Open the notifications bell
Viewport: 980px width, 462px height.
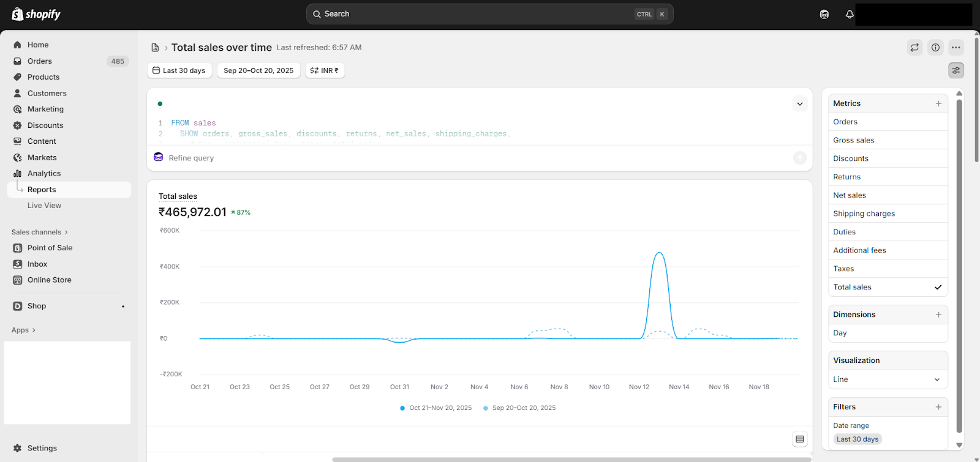[850, 14]
